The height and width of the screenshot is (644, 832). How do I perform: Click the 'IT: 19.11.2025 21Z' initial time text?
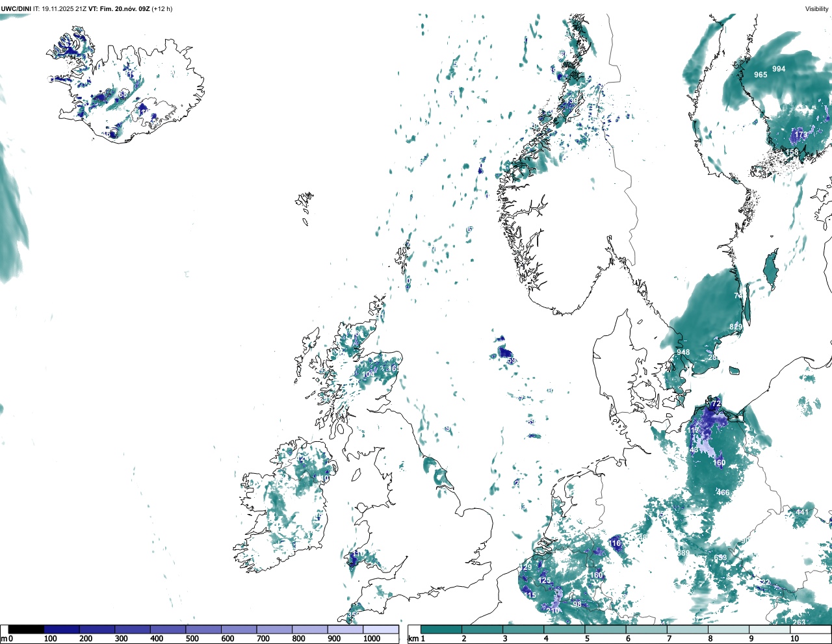(x=60, y=9)
